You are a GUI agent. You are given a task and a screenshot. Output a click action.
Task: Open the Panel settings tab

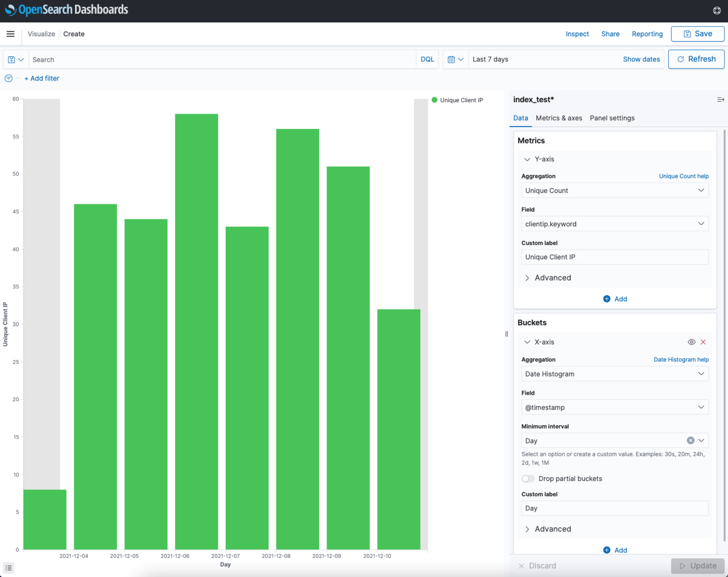click(612, 118)
